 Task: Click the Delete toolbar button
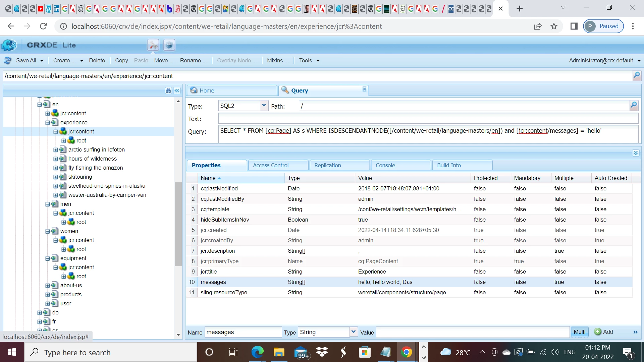click(x=97, y=60)
